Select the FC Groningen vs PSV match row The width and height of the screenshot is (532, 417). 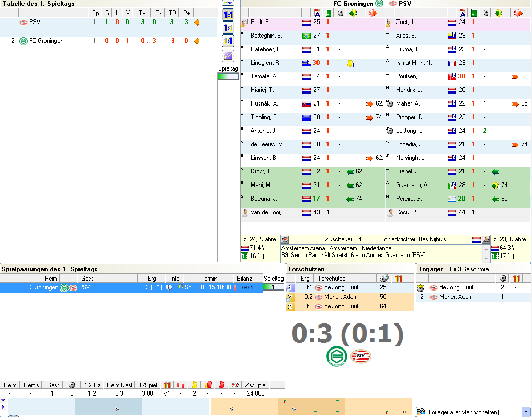(131, 287)
